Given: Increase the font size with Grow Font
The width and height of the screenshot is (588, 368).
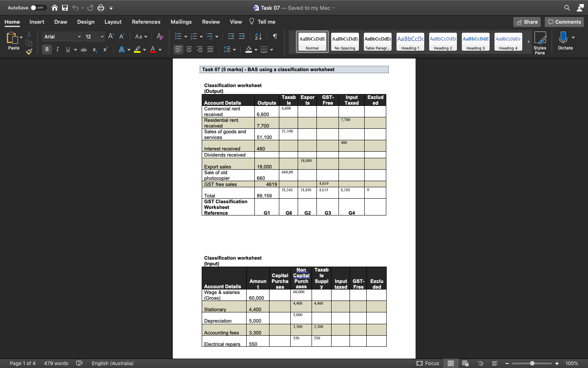Looking at the screenshot, I should click(111, 36).
